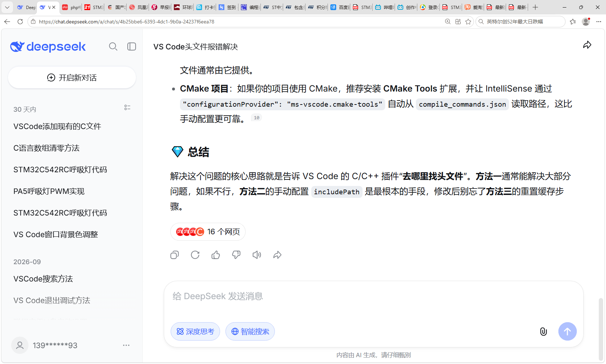Regenerate the response

point(195,255)
